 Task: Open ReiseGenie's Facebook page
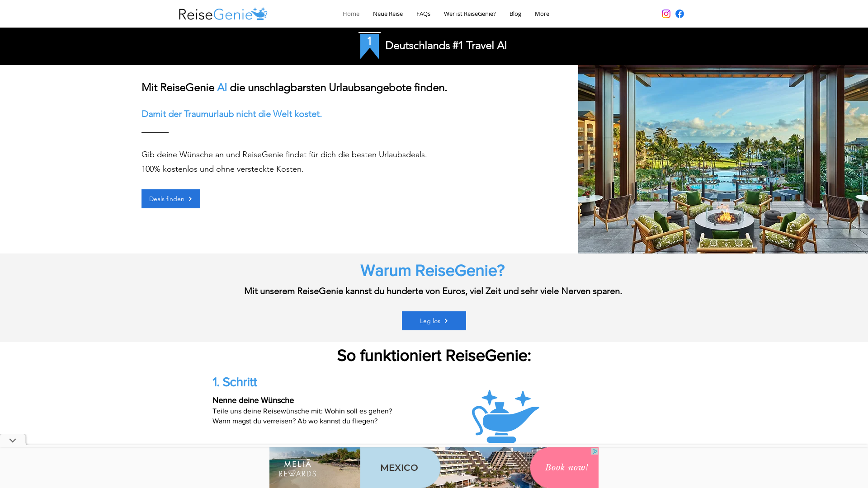coord(679,14)
